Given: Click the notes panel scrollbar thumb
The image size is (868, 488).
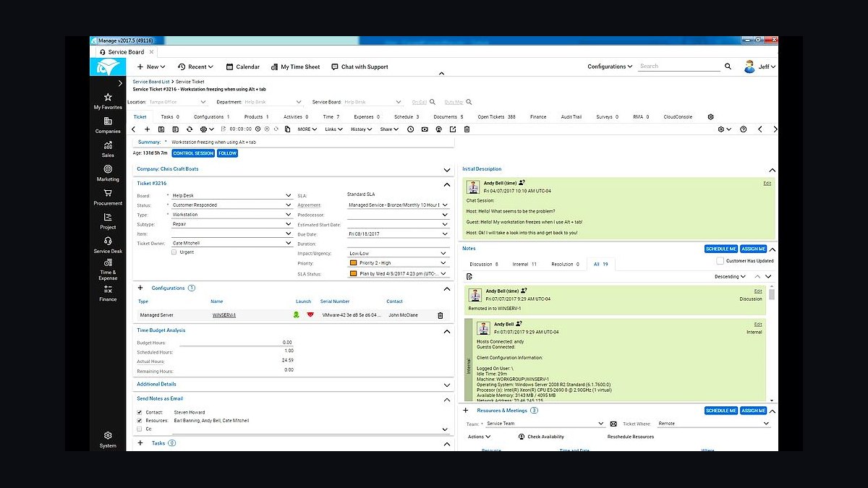Looking at the screenshot, I should [772, 294].
